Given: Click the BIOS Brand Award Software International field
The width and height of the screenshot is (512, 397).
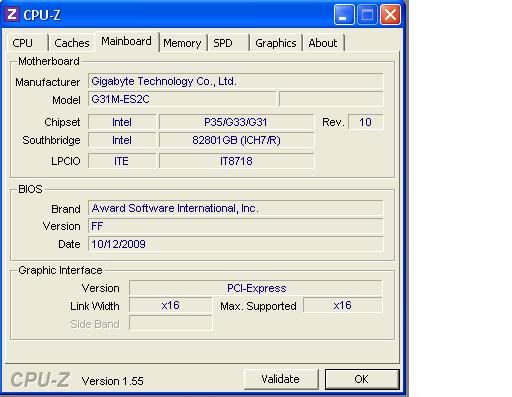Looking at the screenshot, I should pyautogui.click(x=236, y=208).
